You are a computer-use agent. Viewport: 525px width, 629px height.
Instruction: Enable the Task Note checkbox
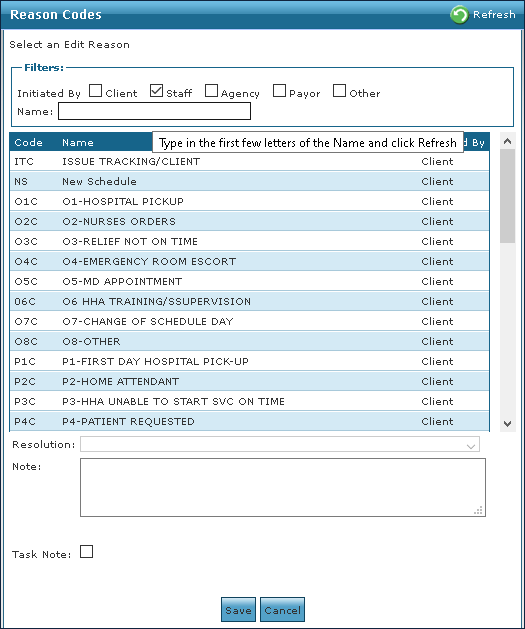click(x=86, y=552)
